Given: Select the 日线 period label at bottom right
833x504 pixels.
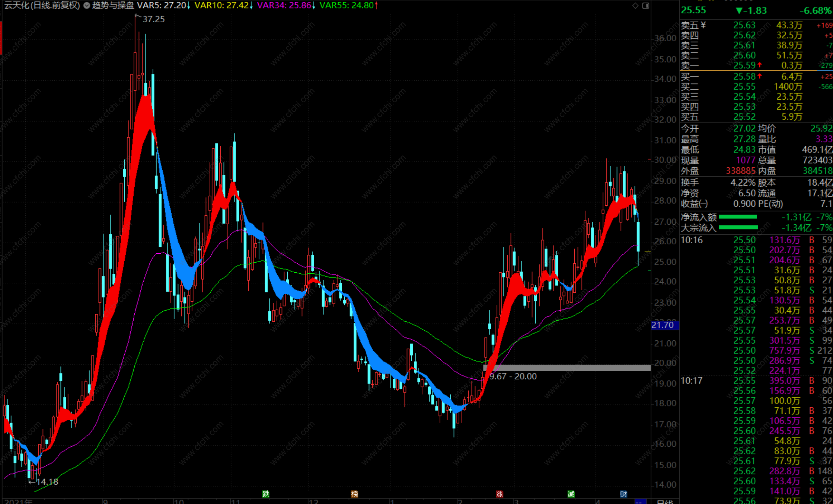Looking at the screenshot, I should [x=665, y=501].
